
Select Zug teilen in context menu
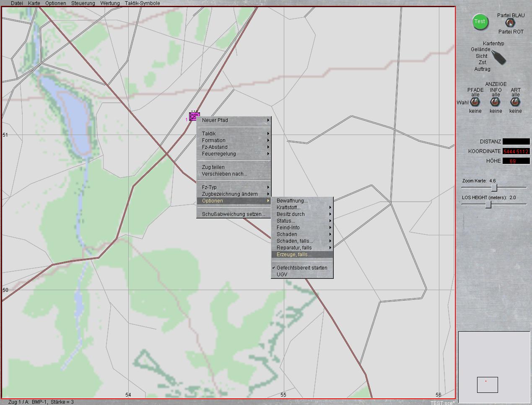pos(213,167)
